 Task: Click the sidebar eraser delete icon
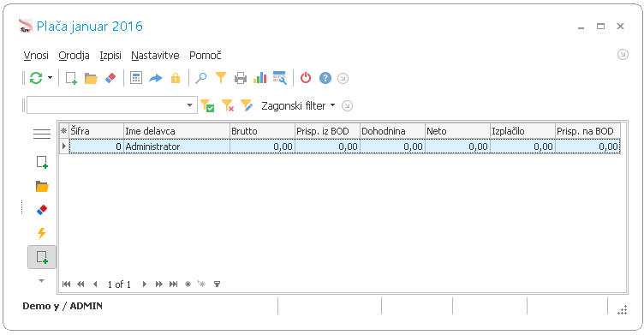[42, 210]
